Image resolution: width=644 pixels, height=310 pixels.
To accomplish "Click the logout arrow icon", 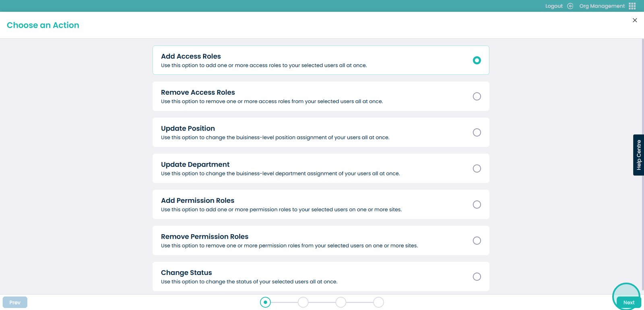I will 570,6.
